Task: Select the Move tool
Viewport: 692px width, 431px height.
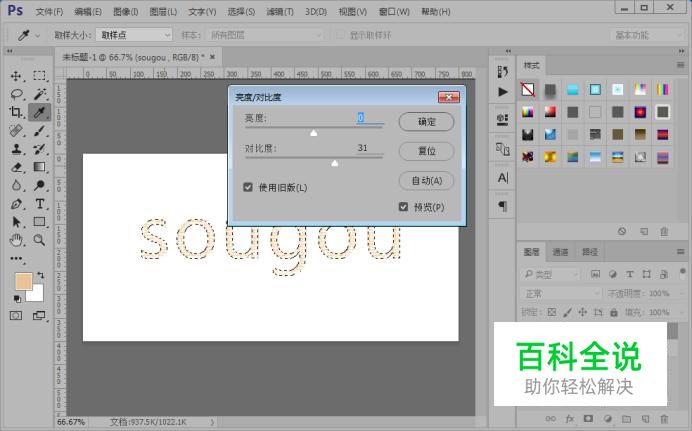Action: click(x=16, y=76)
